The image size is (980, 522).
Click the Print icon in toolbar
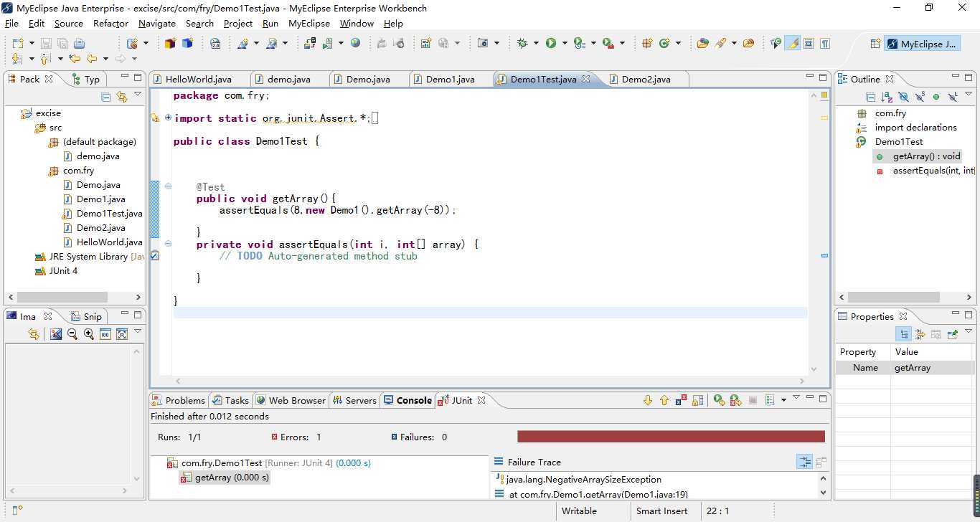[x=79, y=43]
